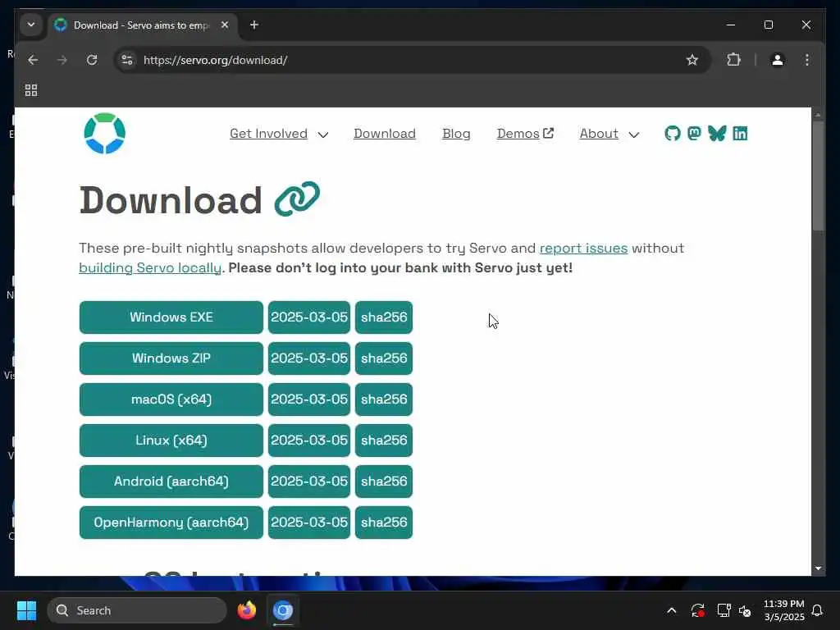Viewport: 840px width, 630px height.
Task: Open the tab search dropdown arrow
Action: [31, 25]
